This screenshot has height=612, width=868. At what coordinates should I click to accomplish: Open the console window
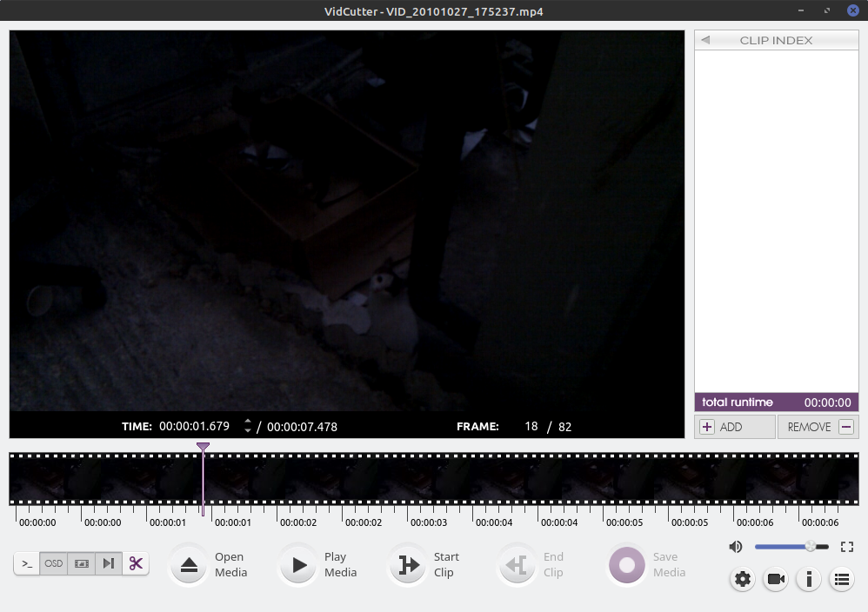tap(26, 563)
